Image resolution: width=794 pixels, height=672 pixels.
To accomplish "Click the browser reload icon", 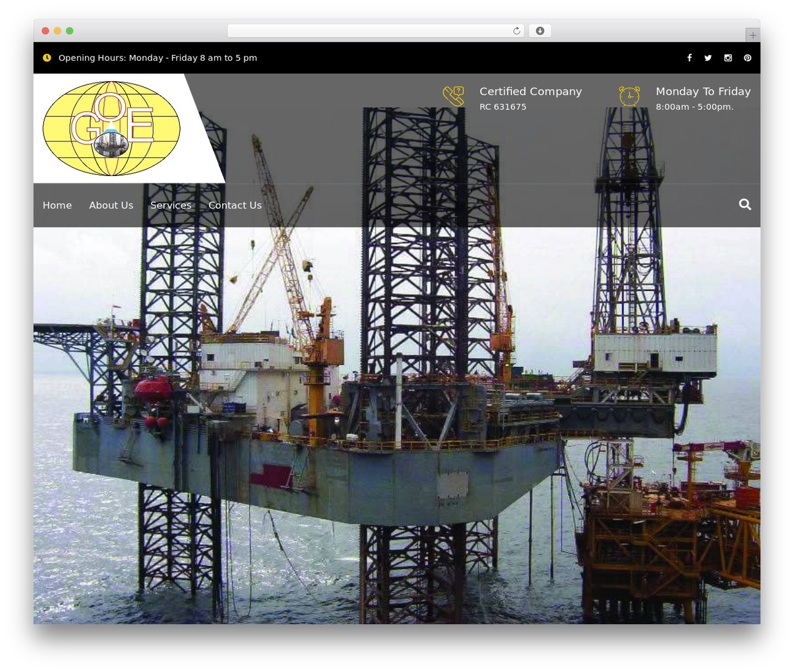I will point(517,31).
